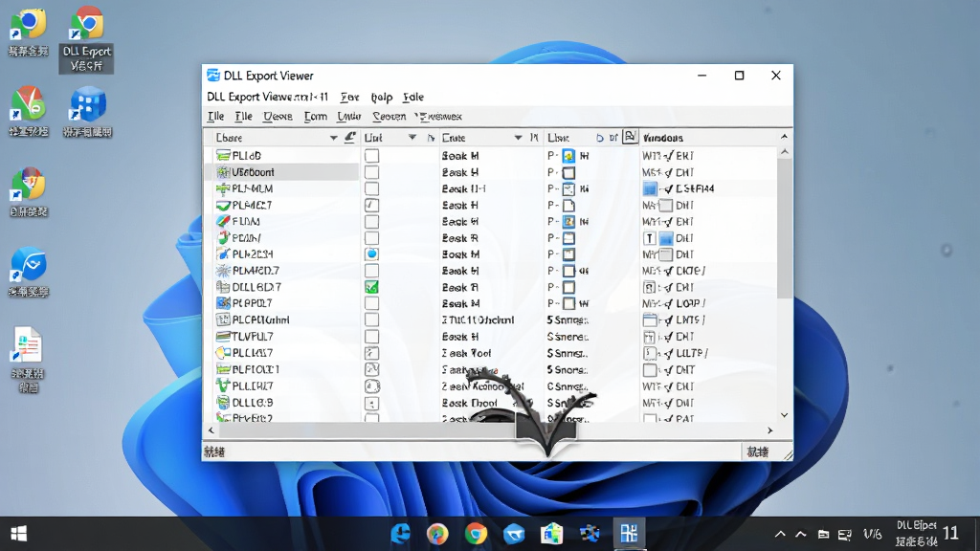Open the Uint column dropdown arrow
Screen dimensions: 980x551
click(x=412, y=138)
